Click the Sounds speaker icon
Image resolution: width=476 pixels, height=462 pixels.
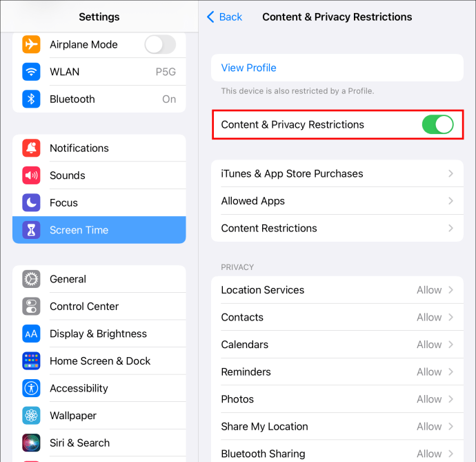click(x=31, y=175)
